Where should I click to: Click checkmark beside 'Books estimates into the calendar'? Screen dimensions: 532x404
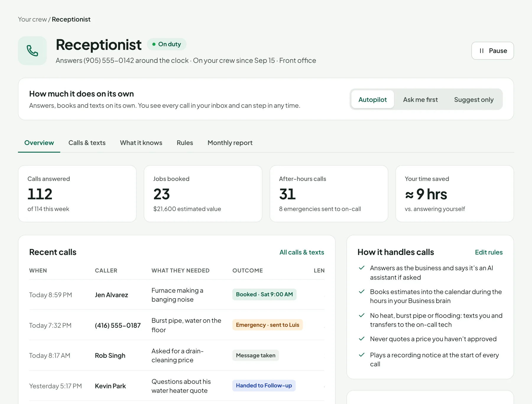pyautogui.click(x=361, y=291)
